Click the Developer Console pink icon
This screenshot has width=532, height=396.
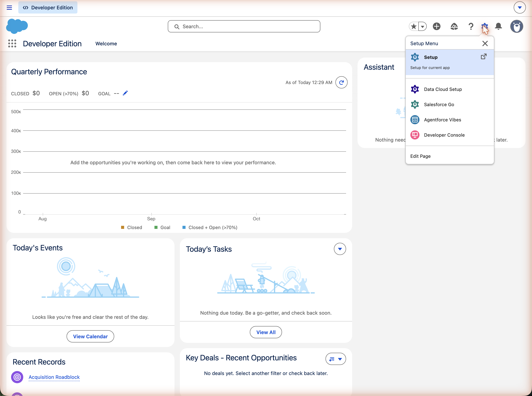[x=415, y=135]
